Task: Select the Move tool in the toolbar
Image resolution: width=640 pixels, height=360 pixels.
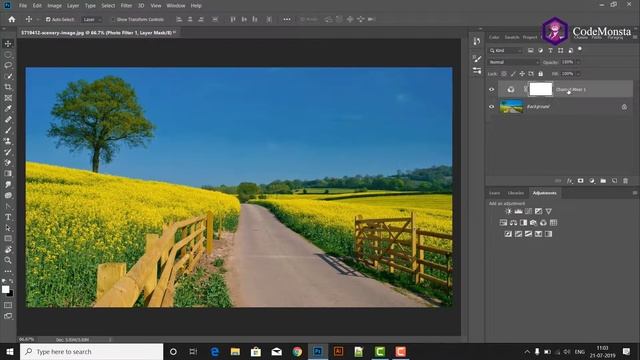Action: (8, 44)
